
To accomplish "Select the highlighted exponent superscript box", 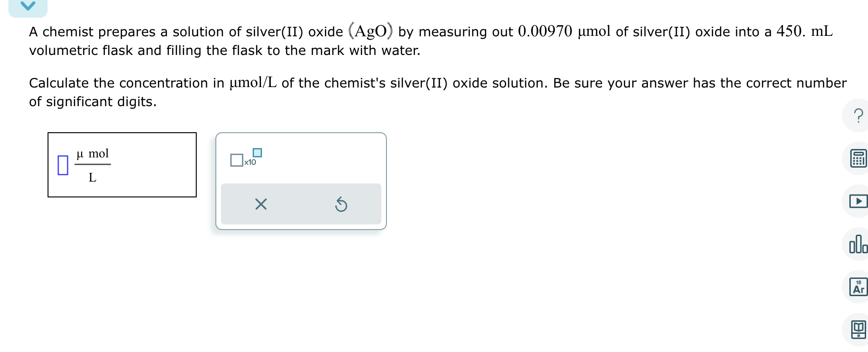I will (257, 152).
